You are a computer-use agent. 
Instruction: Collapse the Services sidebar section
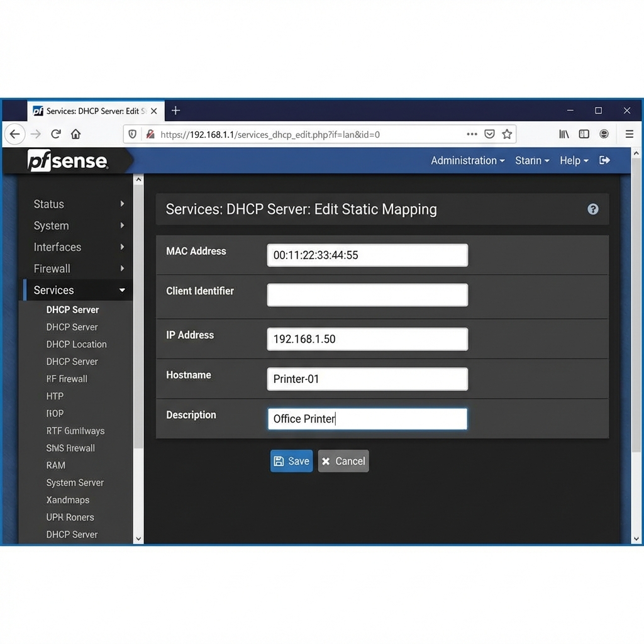pos(79,290)
